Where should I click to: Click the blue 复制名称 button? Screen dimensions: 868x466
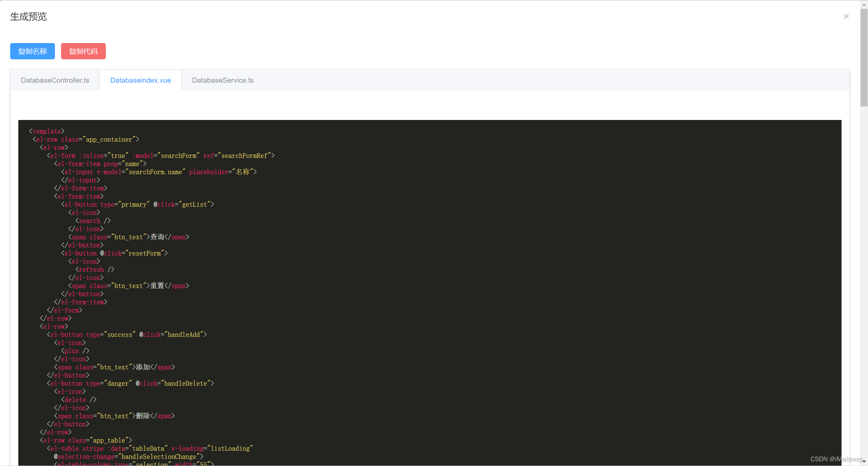point(33,51)
